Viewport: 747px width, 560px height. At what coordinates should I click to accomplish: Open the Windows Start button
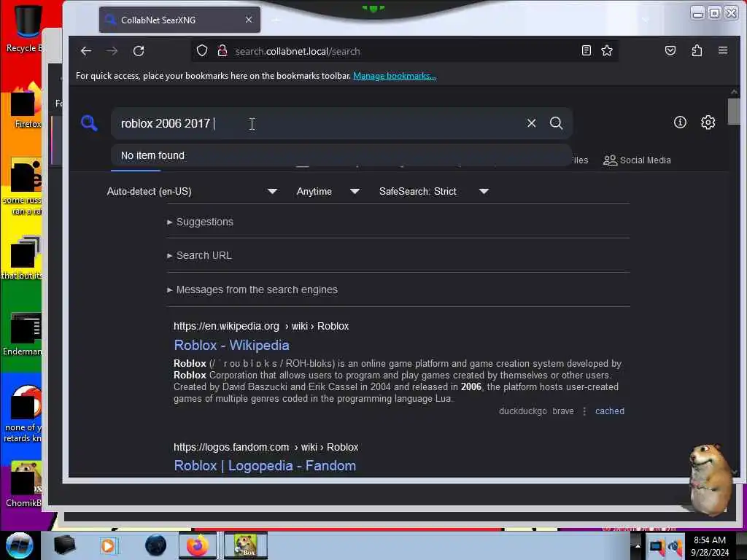tap(19, 545)
